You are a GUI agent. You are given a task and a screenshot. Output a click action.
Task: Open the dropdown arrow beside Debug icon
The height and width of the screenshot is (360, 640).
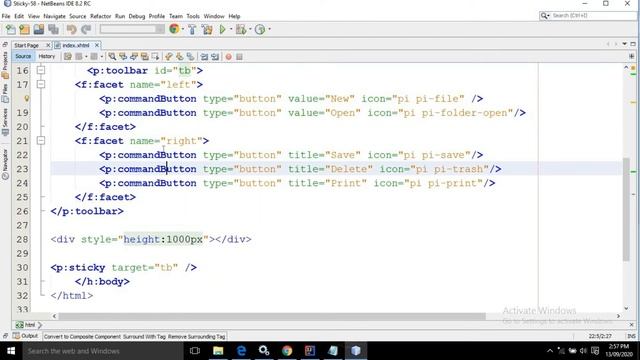(x=250, y=29)
